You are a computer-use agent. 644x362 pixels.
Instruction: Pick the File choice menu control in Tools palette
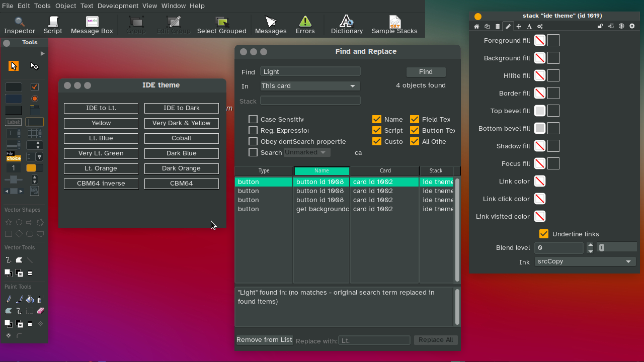(x=14, y=156)
